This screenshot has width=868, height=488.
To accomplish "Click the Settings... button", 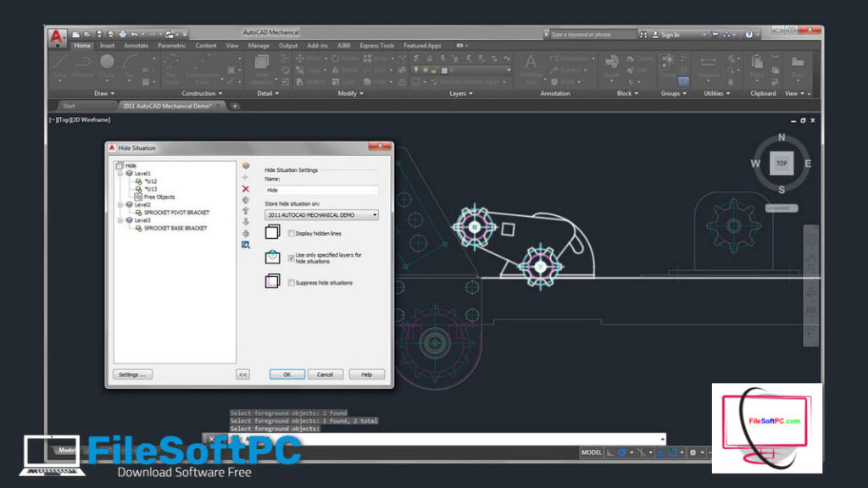I will [132, 374].
